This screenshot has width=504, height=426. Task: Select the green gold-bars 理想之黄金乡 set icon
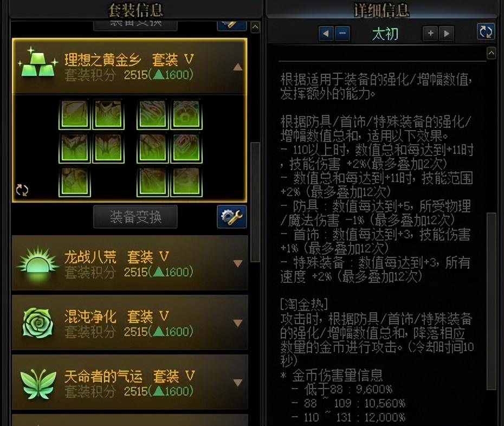point(38,63)
